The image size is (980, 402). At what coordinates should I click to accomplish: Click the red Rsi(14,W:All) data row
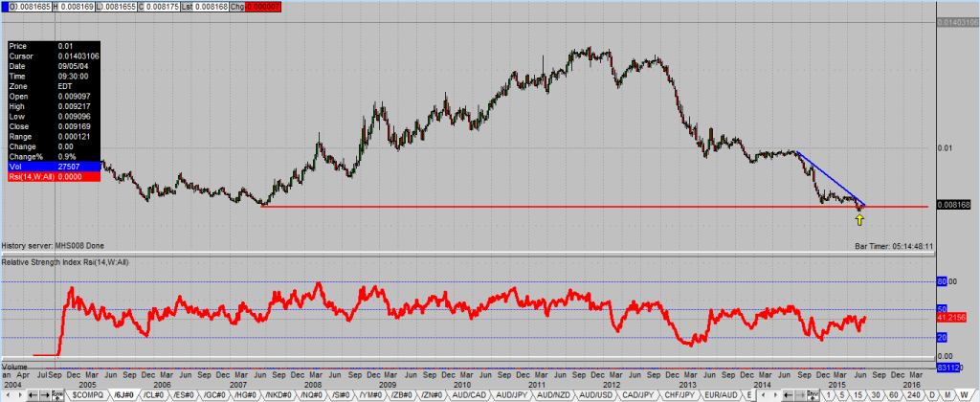[54, 176]
